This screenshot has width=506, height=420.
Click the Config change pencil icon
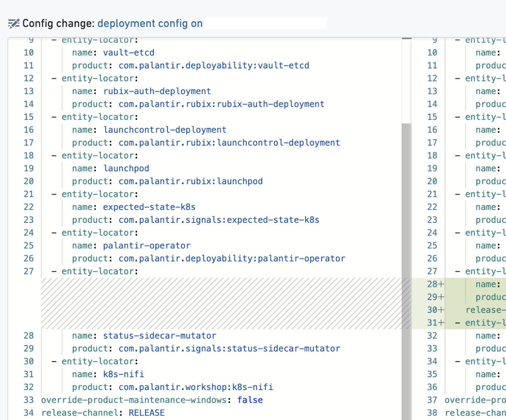click(14, 24)
